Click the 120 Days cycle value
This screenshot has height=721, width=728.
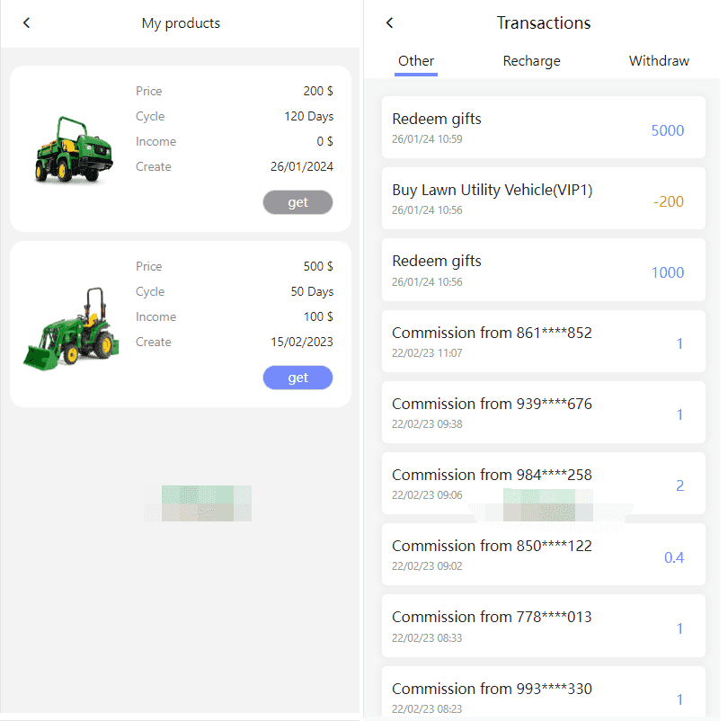[x=309, y=117]
